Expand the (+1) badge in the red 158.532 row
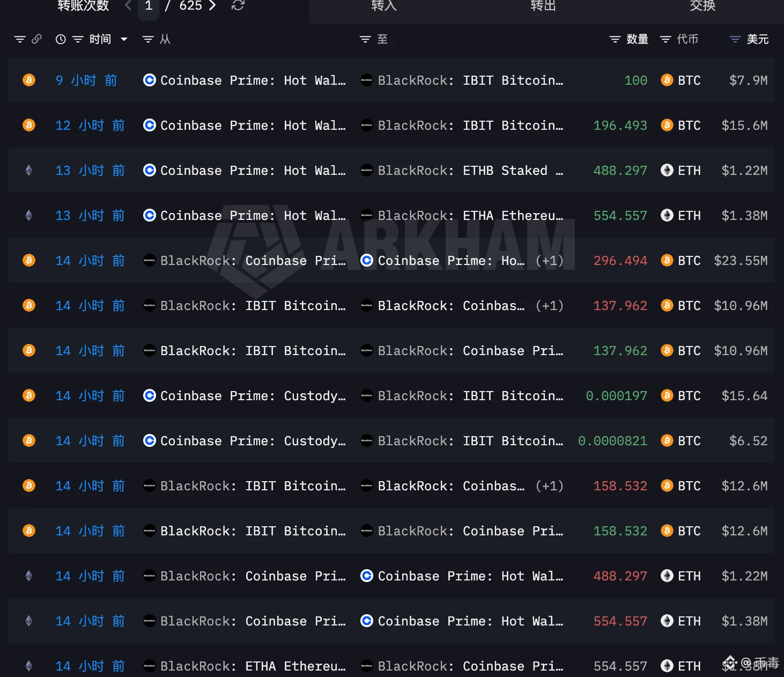 tap(550, 485)
